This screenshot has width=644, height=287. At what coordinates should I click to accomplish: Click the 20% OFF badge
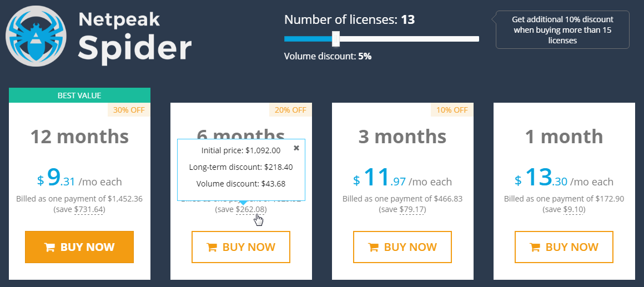290,109
